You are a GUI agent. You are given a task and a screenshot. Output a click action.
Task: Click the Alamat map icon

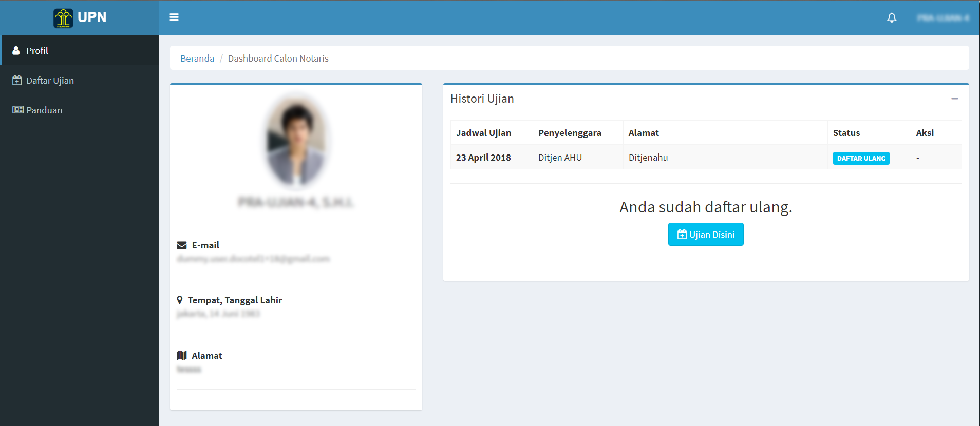click(x=182, y=356)
